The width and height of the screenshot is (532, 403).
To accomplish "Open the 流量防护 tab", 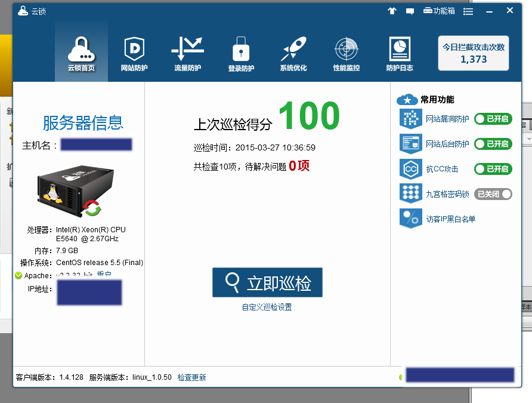I will coord(188,54).
